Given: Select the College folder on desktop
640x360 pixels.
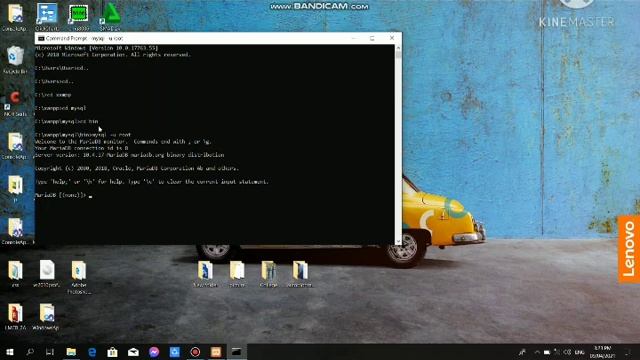Looking at the screenshot, I should tap(269, 273).
